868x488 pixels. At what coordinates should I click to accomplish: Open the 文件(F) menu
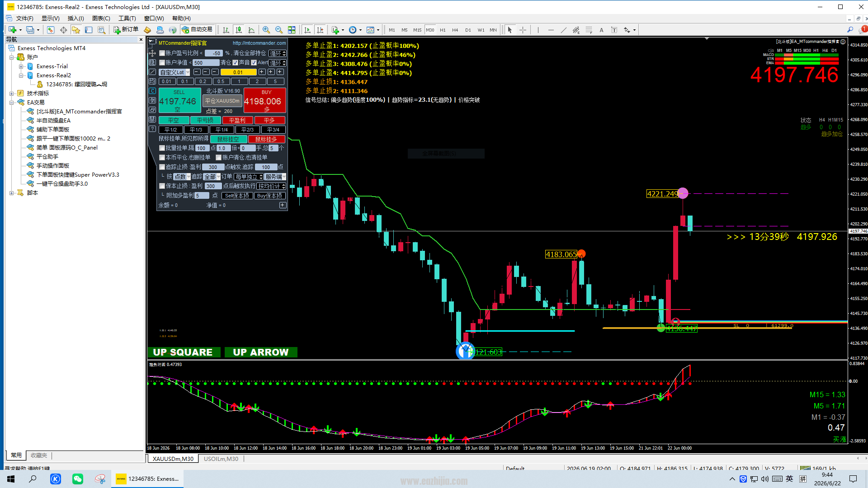[x=25, y=19]
